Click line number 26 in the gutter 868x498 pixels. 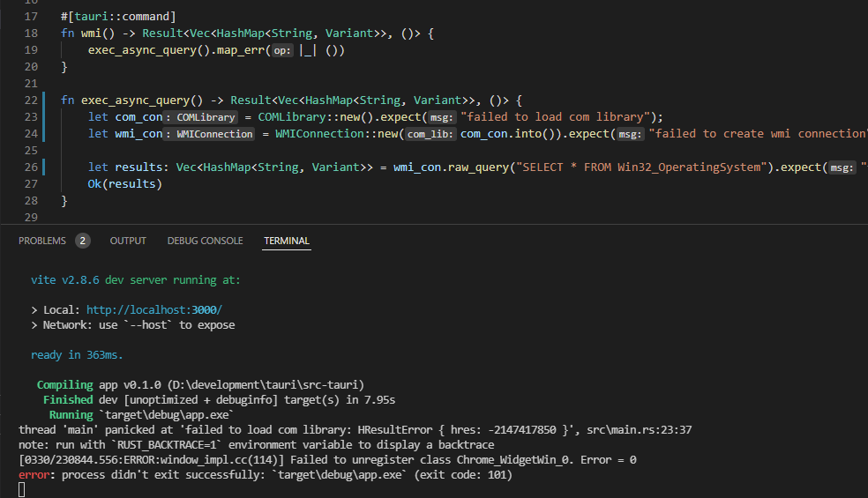pos(31,167)
